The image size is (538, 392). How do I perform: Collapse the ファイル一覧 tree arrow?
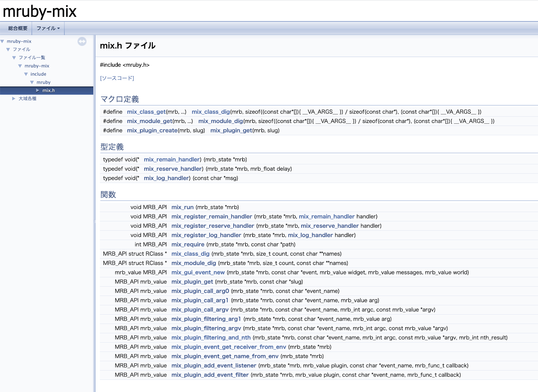pyautogui.click(x=14, y=58)
